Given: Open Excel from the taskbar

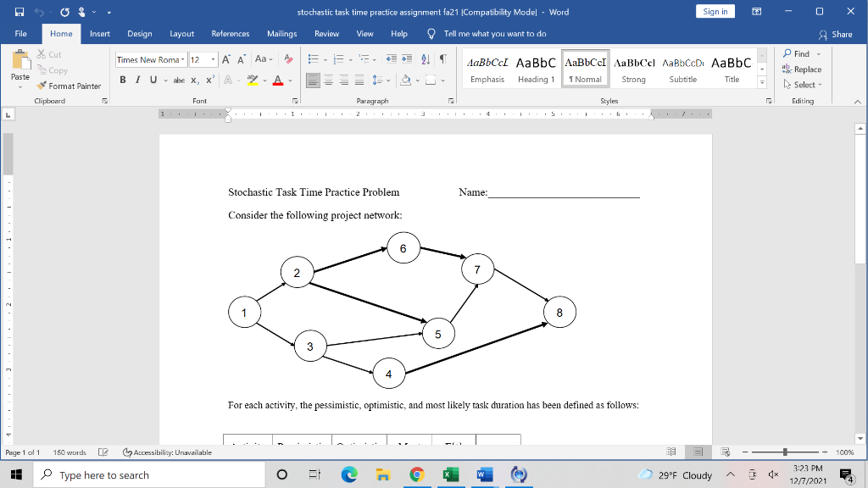Looking at the screenshot, I should 450,474.
